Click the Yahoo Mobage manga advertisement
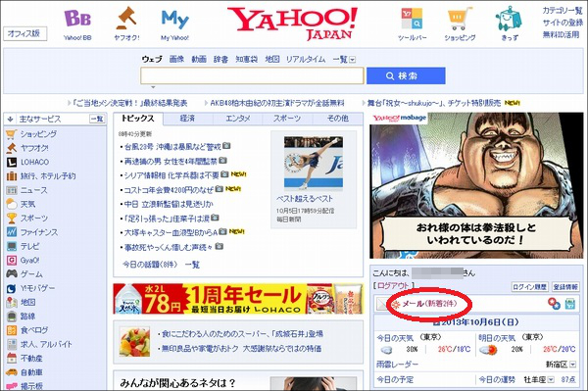The height and width of the screenshot is (391, 588). coord(476,185)
